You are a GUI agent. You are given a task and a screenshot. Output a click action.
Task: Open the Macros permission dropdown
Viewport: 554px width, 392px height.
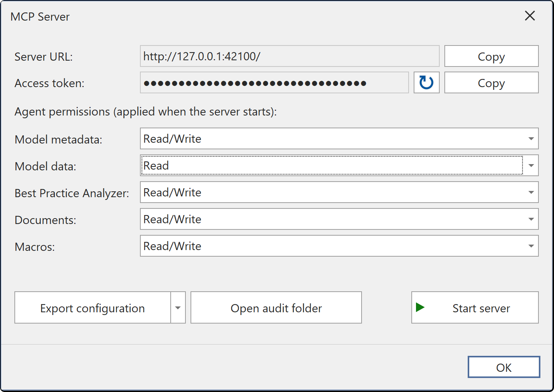(x=339, y=246)
